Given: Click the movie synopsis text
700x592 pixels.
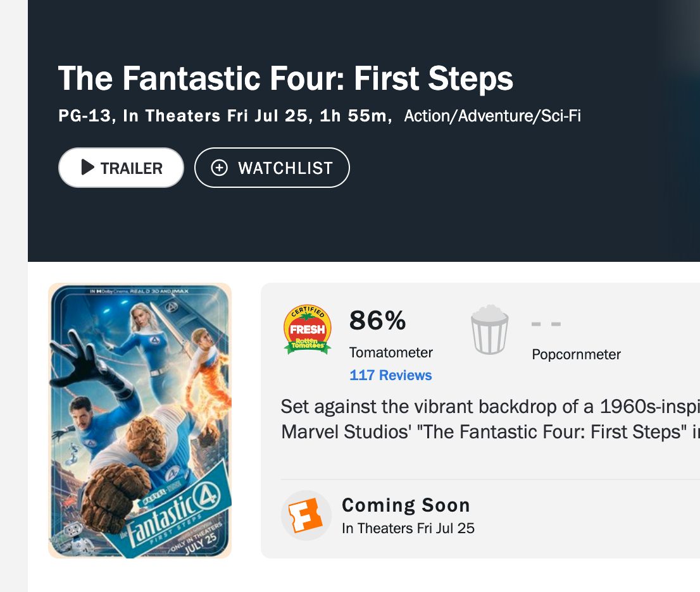Looking at the screenshot, I should click(x=490, y=419).
